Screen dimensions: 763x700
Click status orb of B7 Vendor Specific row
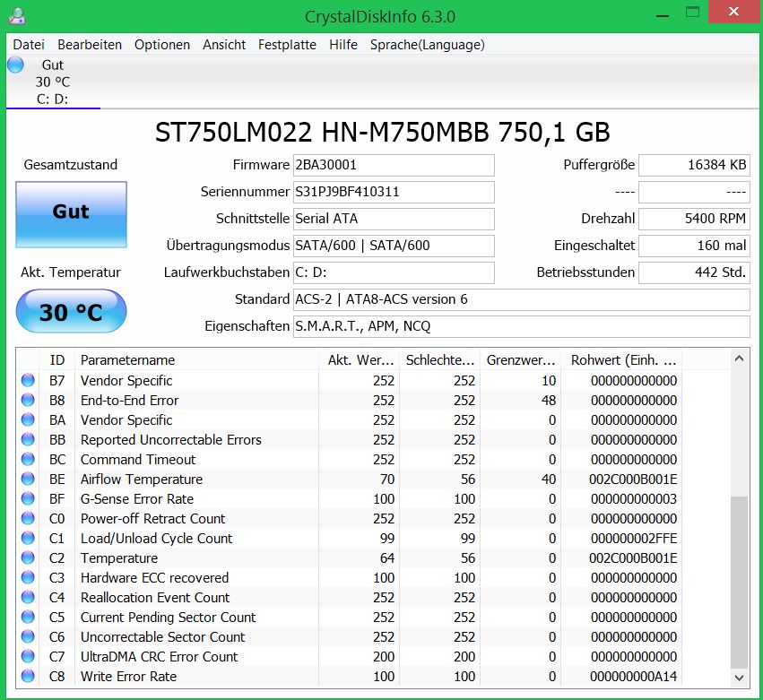click(x=28, y=380)
